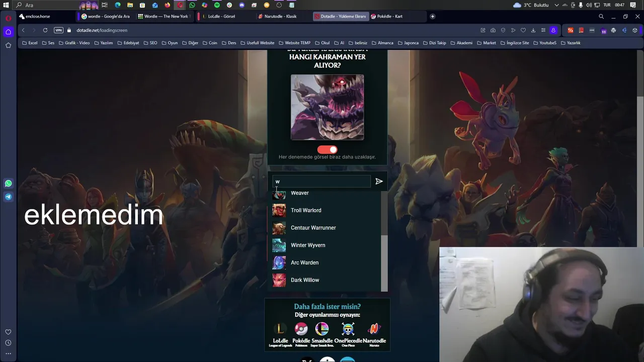The image size is (644, 362).
Task: Open the extensions cube icon
Action: coord(635,30)
